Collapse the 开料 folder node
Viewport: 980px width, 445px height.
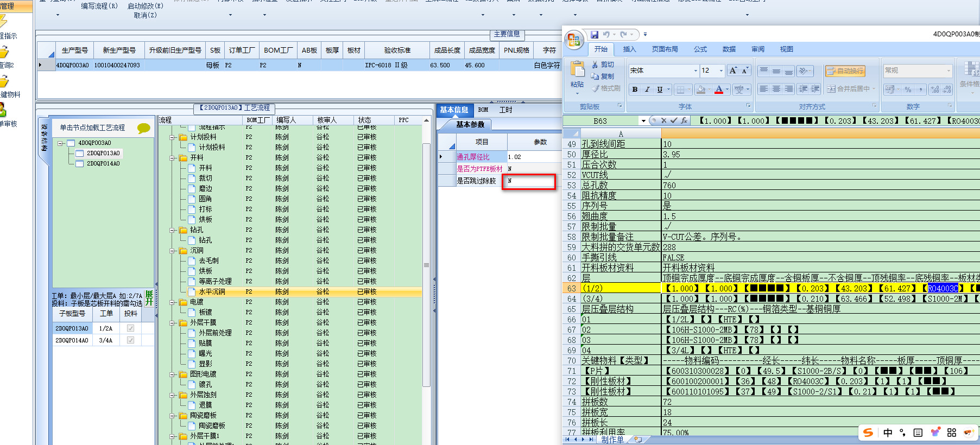point(172,158)
